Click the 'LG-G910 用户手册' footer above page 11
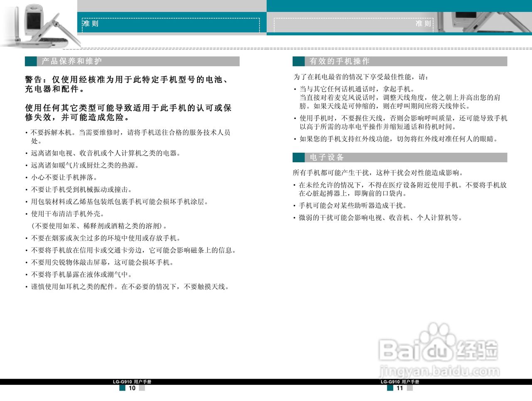The width and height of the screenshot is (532, 401). point(400,381)
